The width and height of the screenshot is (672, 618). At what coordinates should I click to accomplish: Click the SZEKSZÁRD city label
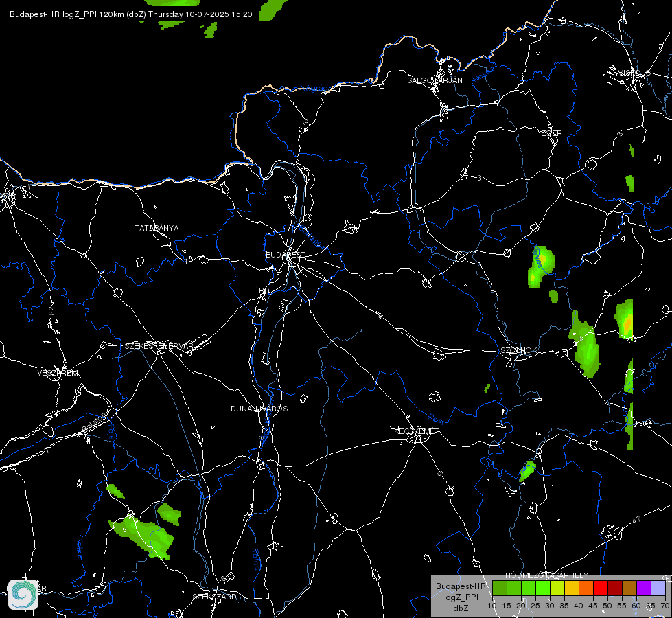(x=214, y=597)
